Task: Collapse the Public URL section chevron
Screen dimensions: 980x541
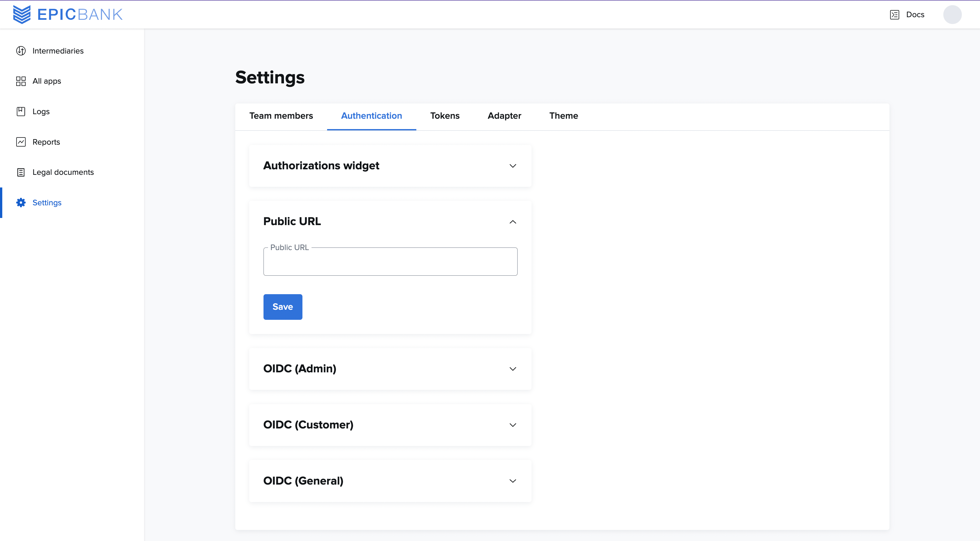Action: click(x=512, y=222)
